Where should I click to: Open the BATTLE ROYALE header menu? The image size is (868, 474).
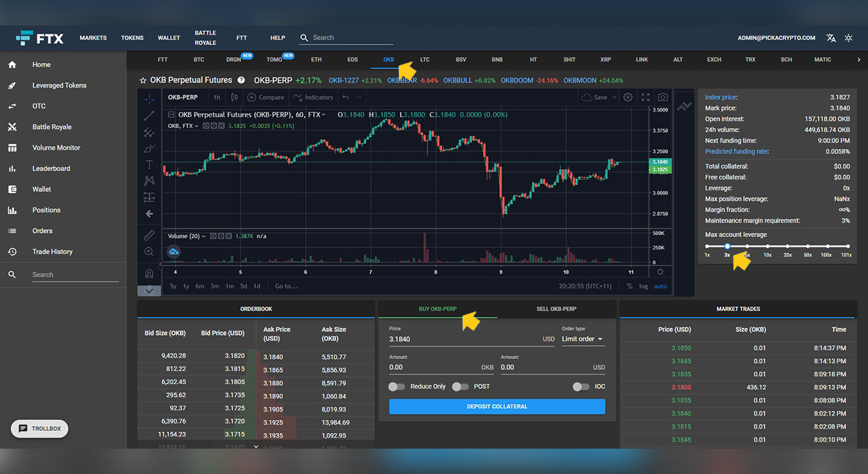[x=205, y=38]
